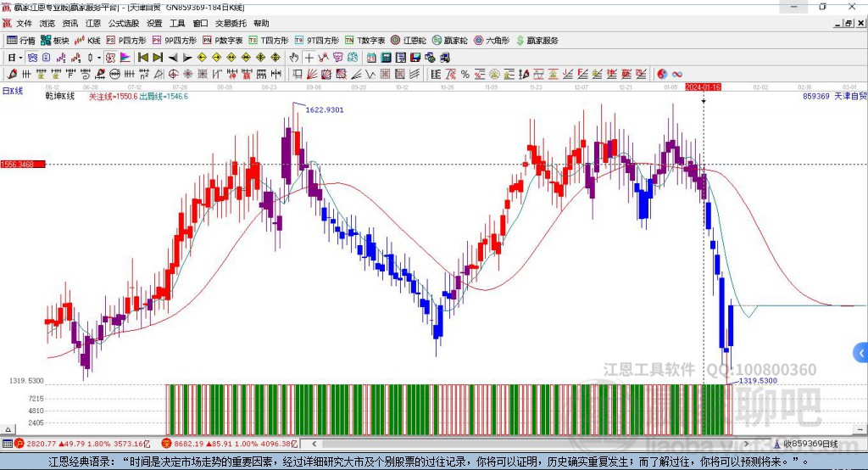
Task: Click the 关注线=1550.6 label
Action: click(x=114, y=97)
